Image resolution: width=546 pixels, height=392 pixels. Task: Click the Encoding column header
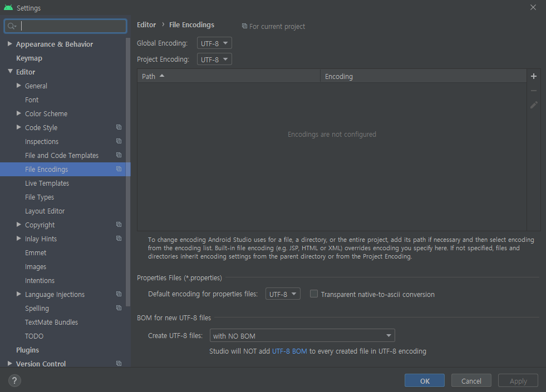pos(424,76)
